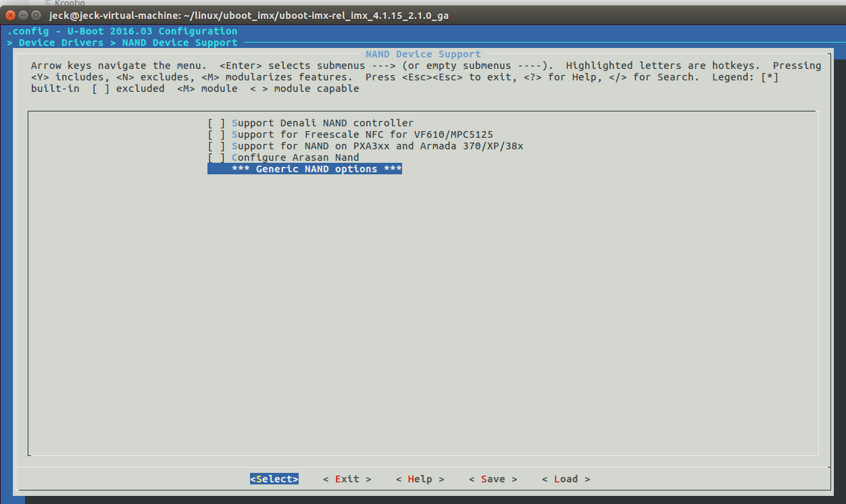Click the .config U-Boot 2016.03 Configuration header
Image resolution: width=846 pixels, height=504 pixels.
tap(122, 31)
